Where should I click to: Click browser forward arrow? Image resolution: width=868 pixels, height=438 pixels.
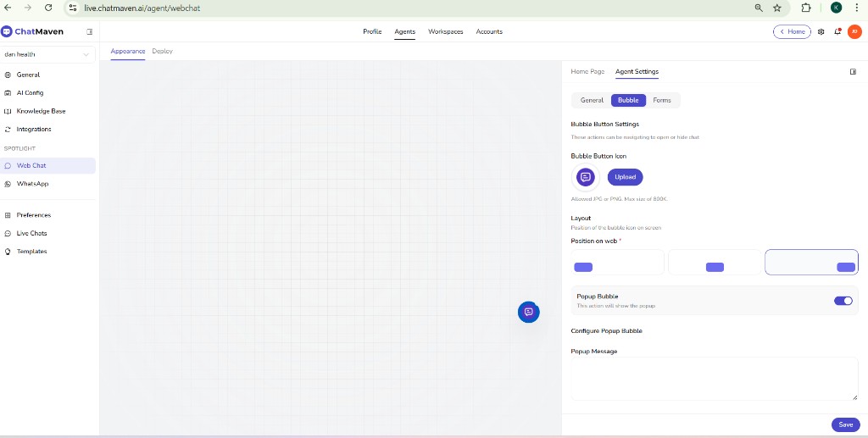click(x=28, y=8)
